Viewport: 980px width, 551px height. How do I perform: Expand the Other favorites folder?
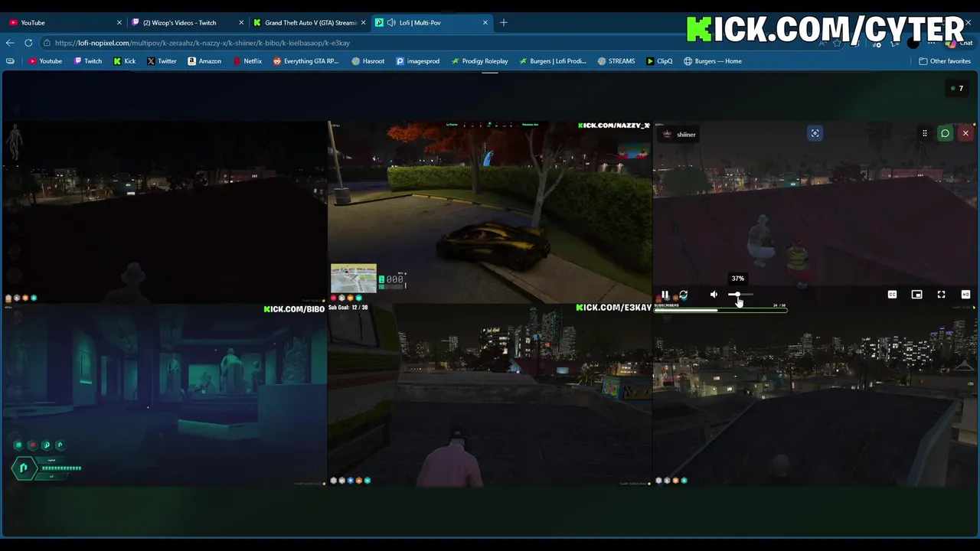(945, 61)
